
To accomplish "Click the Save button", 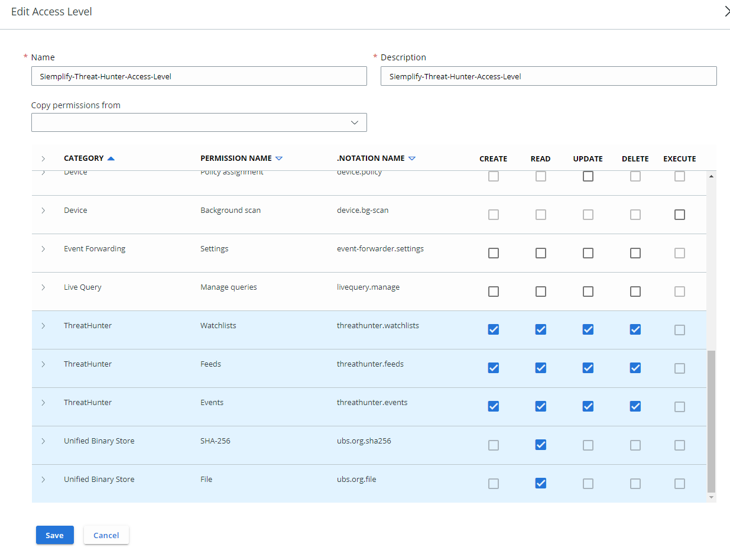I will point(54,535).
